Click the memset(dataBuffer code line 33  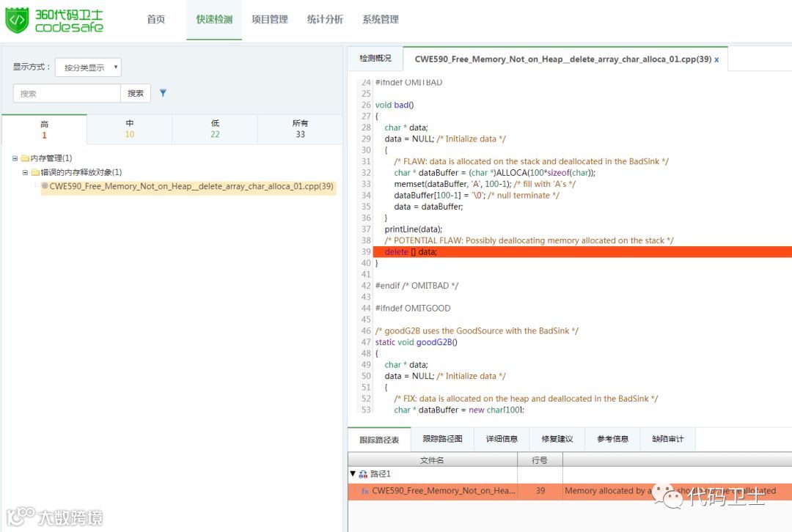pyautogui.click(x=485, y=184)
